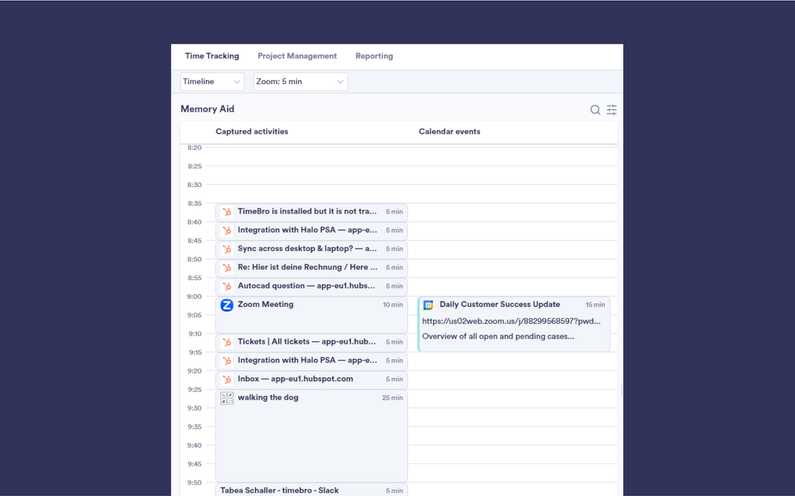Click the 9:30 time label in timeline
Image resolution: width=795 pixels, height=496 pixels.
point(194,408)
